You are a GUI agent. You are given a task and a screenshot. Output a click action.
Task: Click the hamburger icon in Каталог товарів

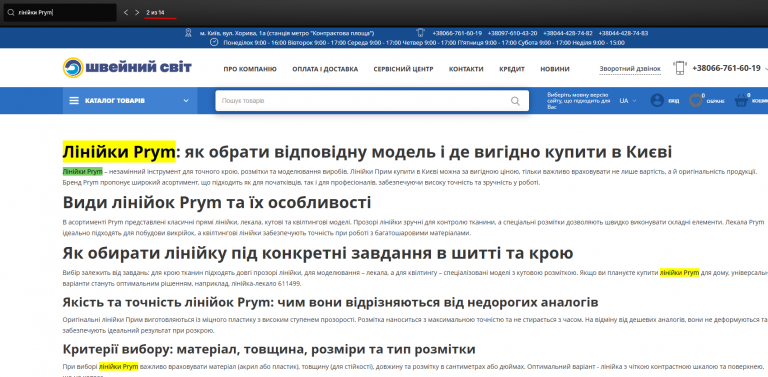74,100
